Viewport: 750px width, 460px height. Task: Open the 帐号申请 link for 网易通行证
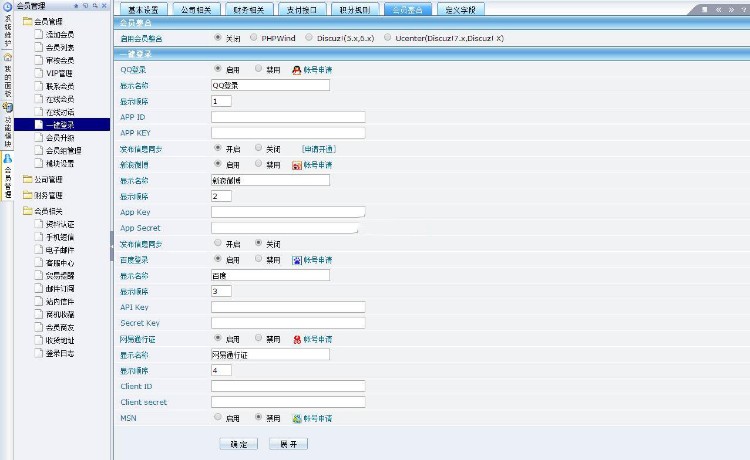(318, 340)
